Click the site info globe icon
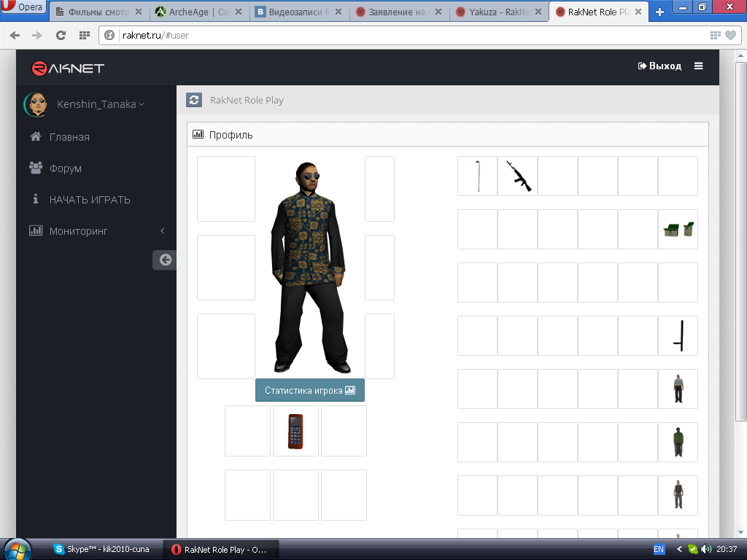The width and height of the screenshot is (747, 560). click(x=109, y=35)
